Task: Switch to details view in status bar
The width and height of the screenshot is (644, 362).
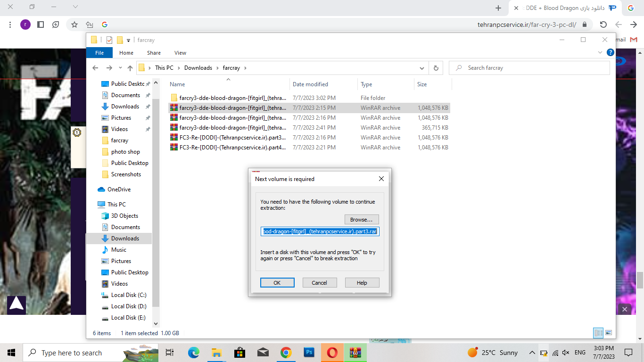Action: pos(598,333)
